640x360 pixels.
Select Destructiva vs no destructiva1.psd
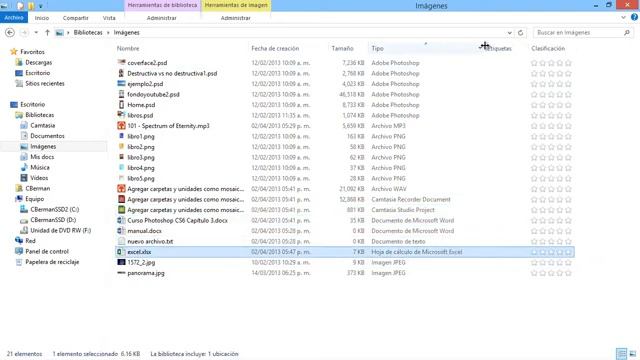(x=172, y=73)
